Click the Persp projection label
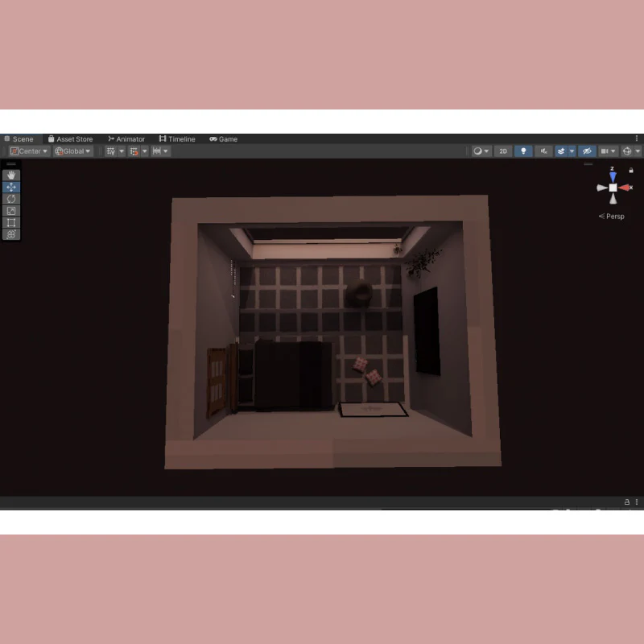This screenshot has width=644, height=644. (611, 217)
